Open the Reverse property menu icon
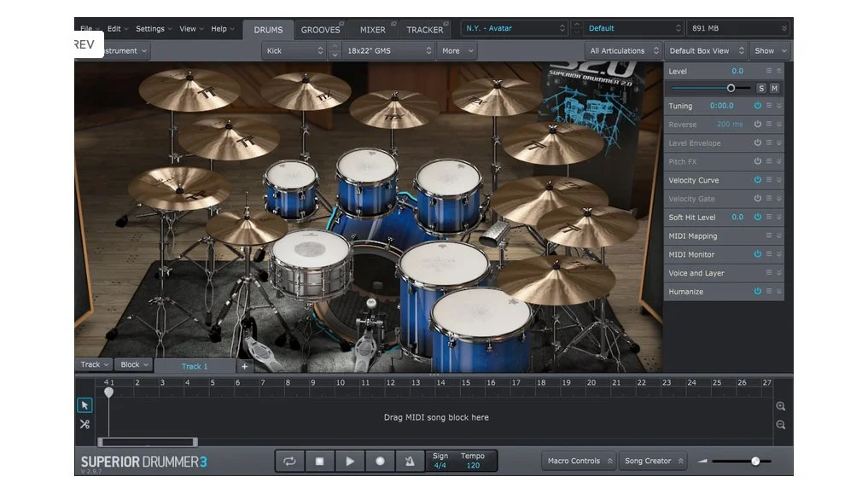The height and width of the screenshot is (488, 868). (769, 124)
